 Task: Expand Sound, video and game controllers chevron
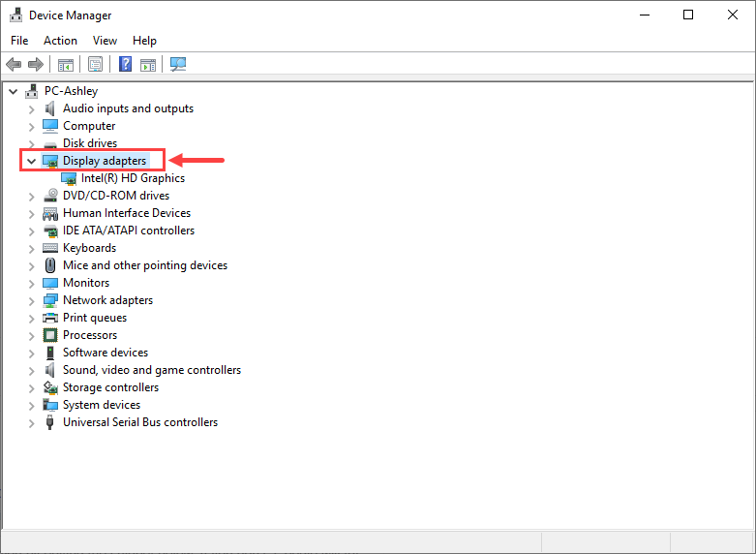click(x=31, y=371)
